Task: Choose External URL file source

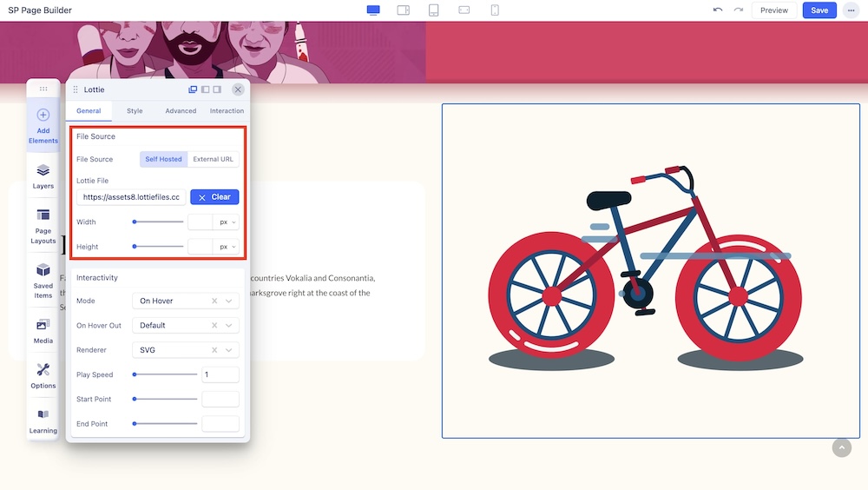Action: pos(213,159)
